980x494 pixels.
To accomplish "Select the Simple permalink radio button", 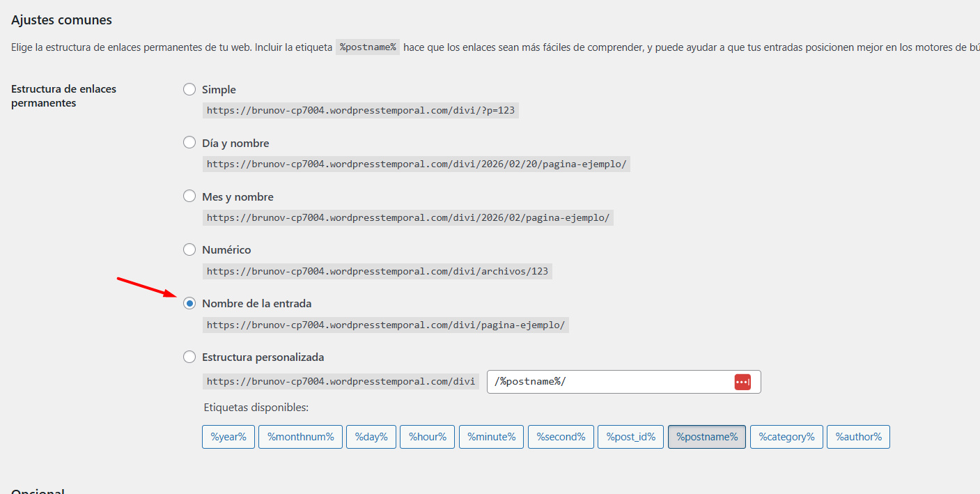I will (189, 89).
